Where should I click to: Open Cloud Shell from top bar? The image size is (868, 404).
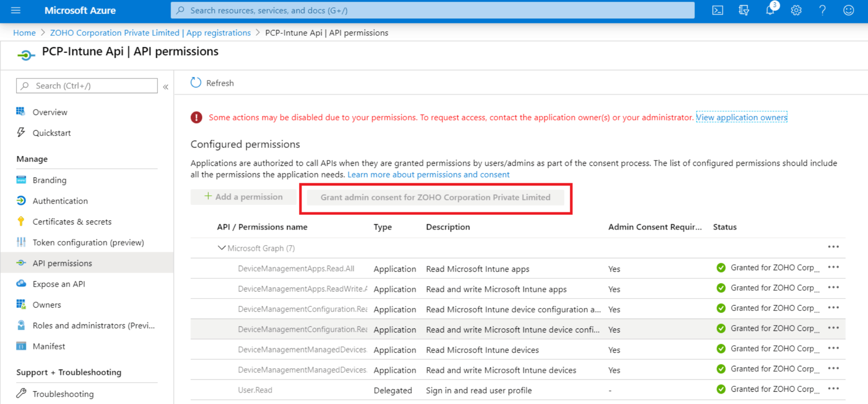(x=717, y=10)
